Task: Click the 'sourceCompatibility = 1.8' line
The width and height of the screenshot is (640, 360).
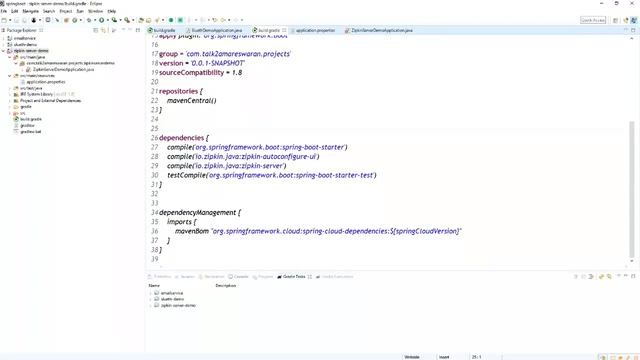Action: pos(200,73)
